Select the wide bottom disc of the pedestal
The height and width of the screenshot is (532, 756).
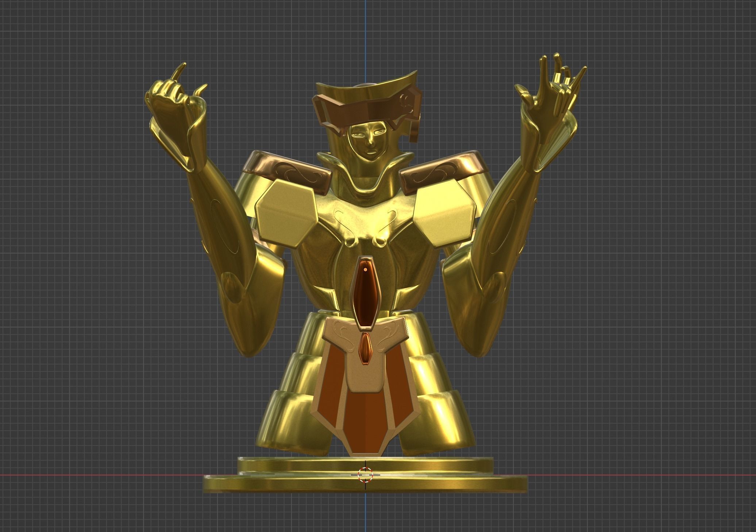pyautogui.click(x=365, y=483)
